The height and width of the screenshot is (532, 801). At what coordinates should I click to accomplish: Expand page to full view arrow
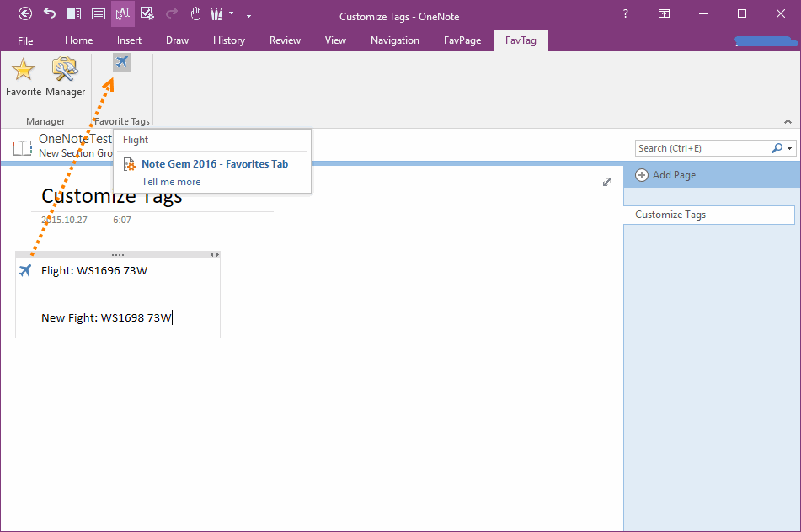coord(607,182)
